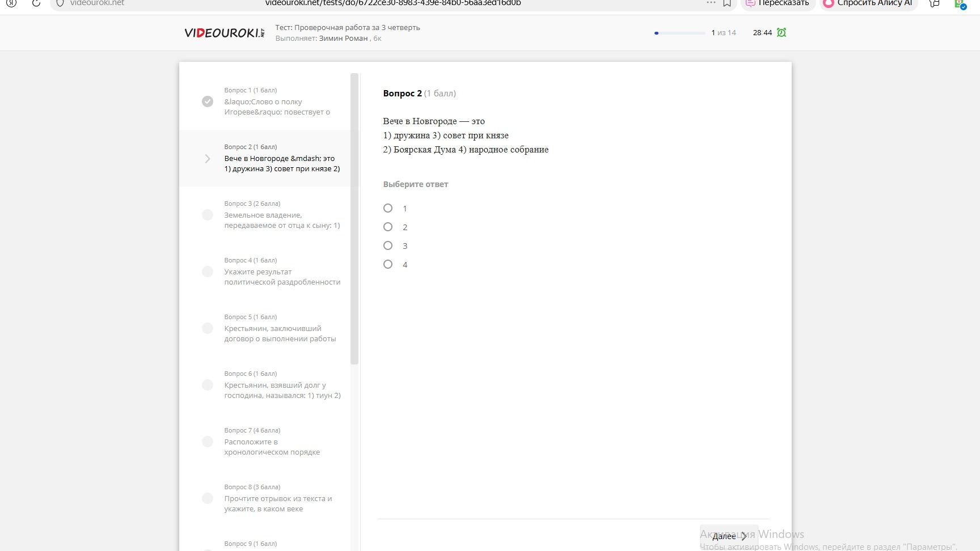Click the question list scrollbar
The width and height of the screenshot is (980, 551).
tap(354, 219)
